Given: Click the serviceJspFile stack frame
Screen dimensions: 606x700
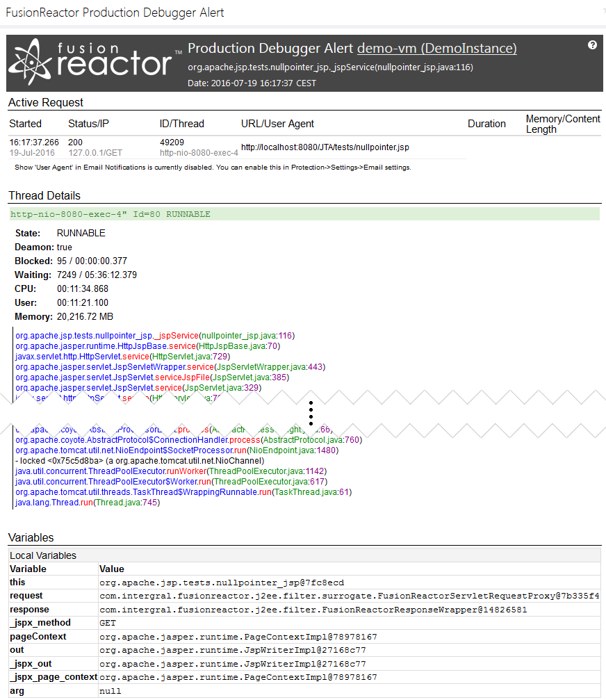Looking at the screenshot, I should tap(152, 377).
